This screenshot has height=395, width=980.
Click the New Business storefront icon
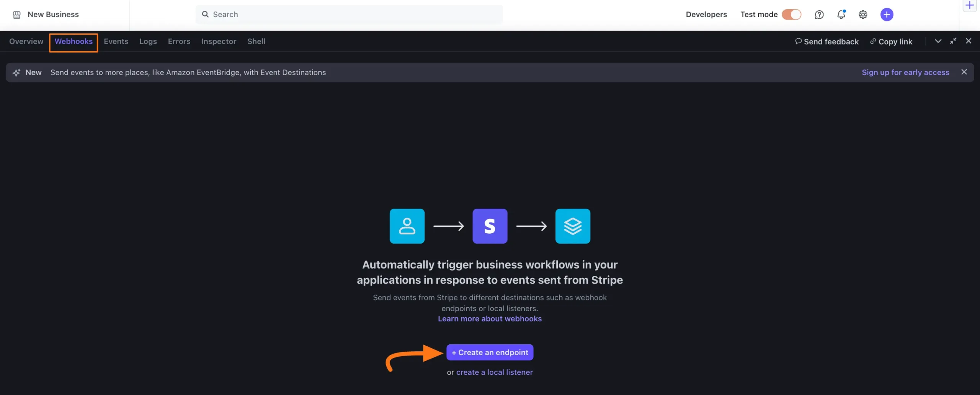[x=16, y=14]
